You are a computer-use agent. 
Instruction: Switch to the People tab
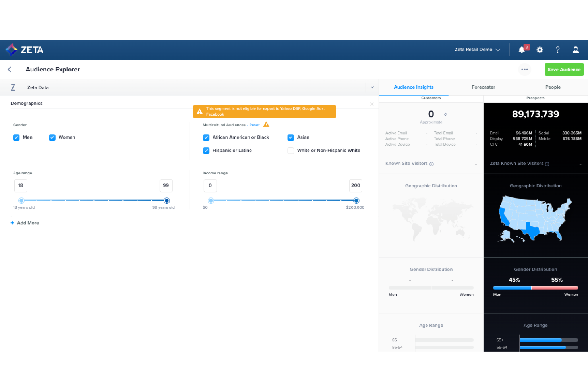click(553, 87)
